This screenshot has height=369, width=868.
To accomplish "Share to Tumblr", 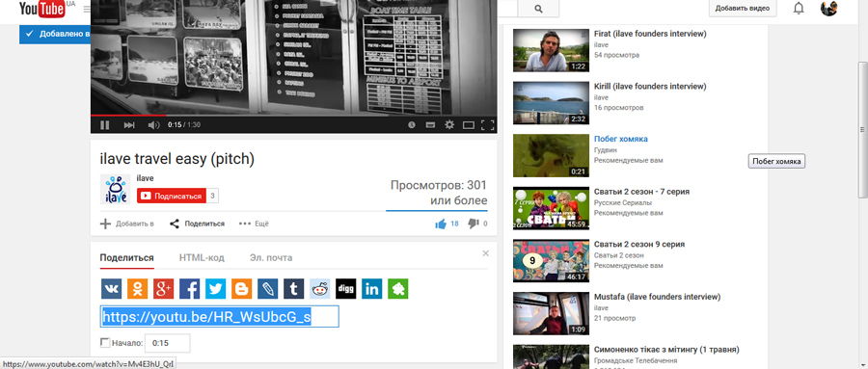I will point(294,289).
